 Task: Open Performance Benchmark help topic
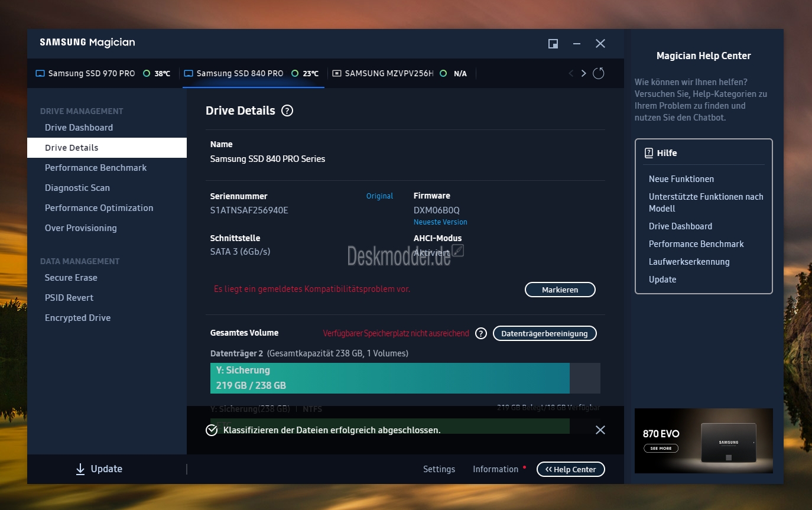696,244
